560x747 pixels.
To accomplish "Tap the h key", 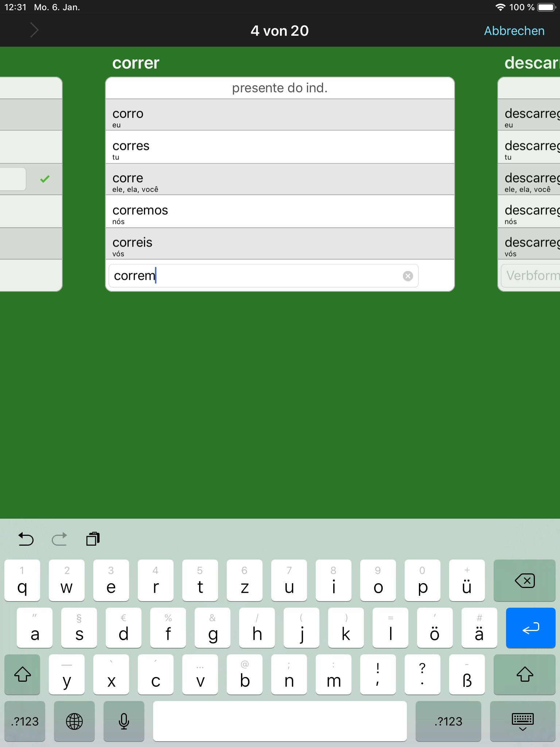I will tap(257, 628).
